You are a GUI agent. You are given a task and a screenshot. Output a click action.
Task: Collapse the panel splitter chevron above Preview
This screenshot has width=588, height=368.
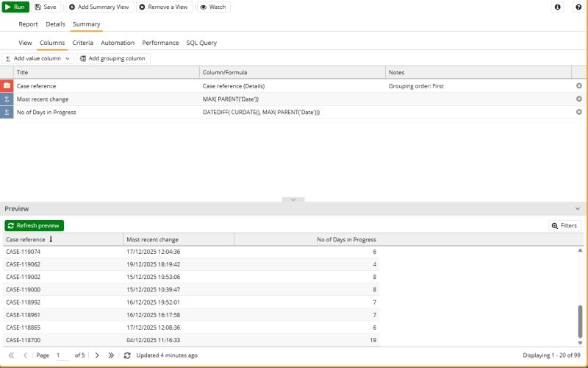(293, 199)
